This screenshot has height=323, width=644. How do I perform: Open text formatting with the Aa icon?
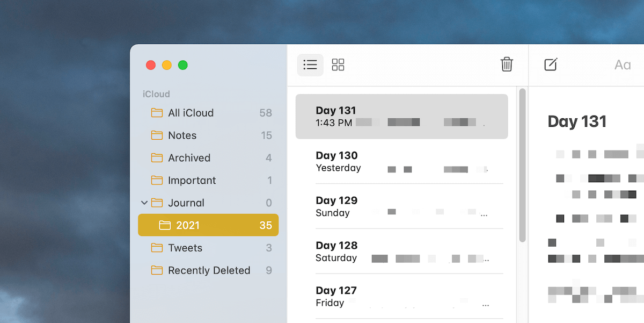pyautogui.click(x=622, y=64)
